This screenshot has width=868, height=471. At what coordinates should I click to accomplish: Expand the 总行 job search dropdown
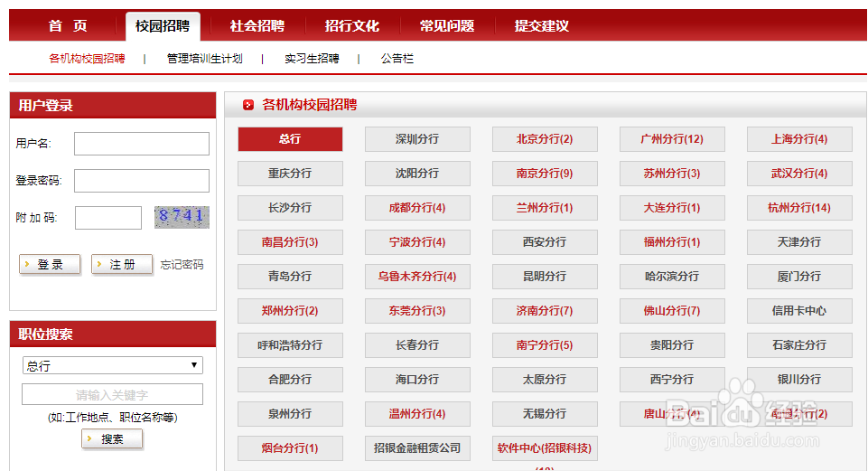[x=112, y=366]
